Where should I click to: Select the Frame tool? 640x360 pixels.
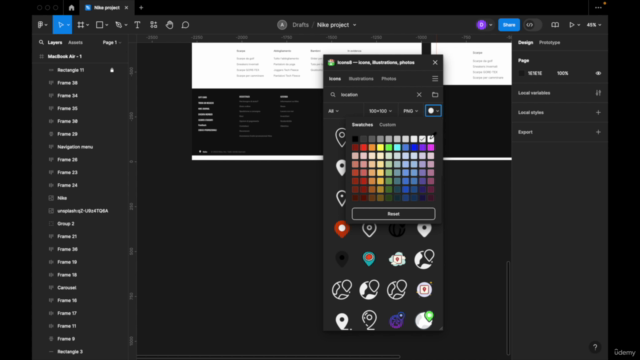click(80, 25)
